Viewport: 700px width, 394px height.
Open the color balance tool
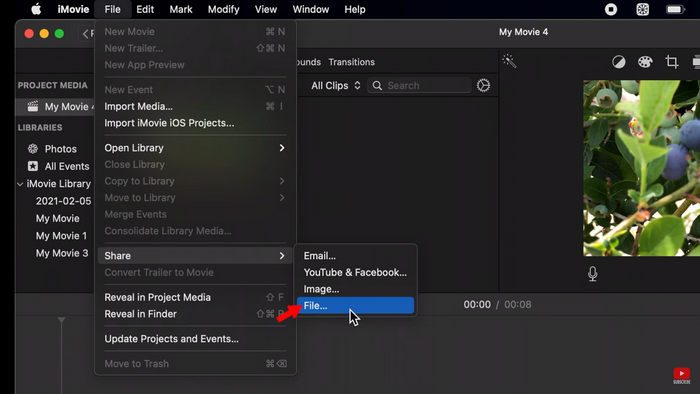618,62
